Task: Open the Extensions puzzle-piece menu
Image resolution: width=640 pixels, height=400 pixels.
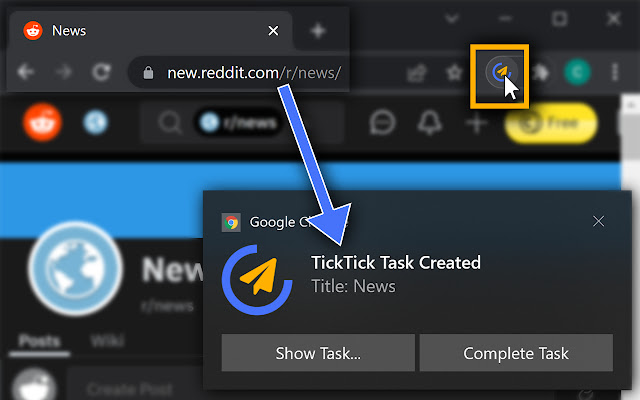Action: pyautogui.click(x=541, y=73)
